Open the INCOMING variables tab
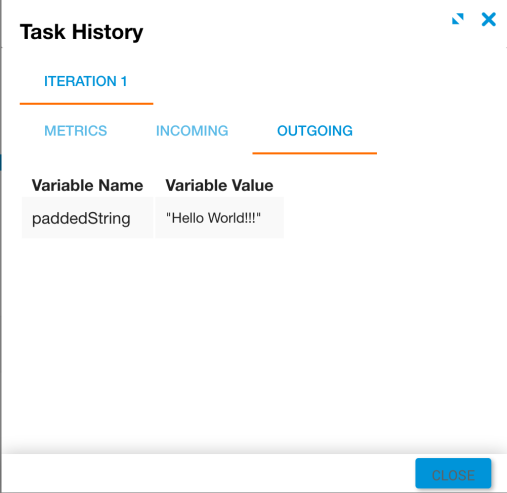The image size is (507, 493). click(x=192, y=131)
